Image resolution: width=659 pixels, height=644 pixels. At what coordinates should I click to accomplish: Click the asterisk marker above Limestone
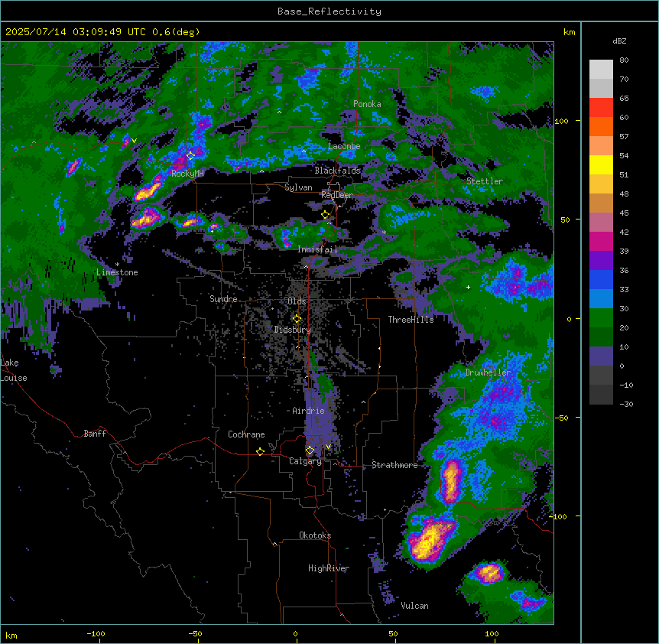pyautogui.click(x=117, y=265)
